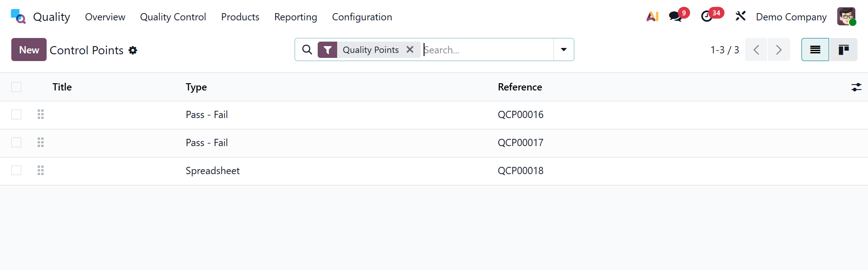Screen dimensions: 868x270
Task: Open optional columns settings icon
Action: click(856, 87)
